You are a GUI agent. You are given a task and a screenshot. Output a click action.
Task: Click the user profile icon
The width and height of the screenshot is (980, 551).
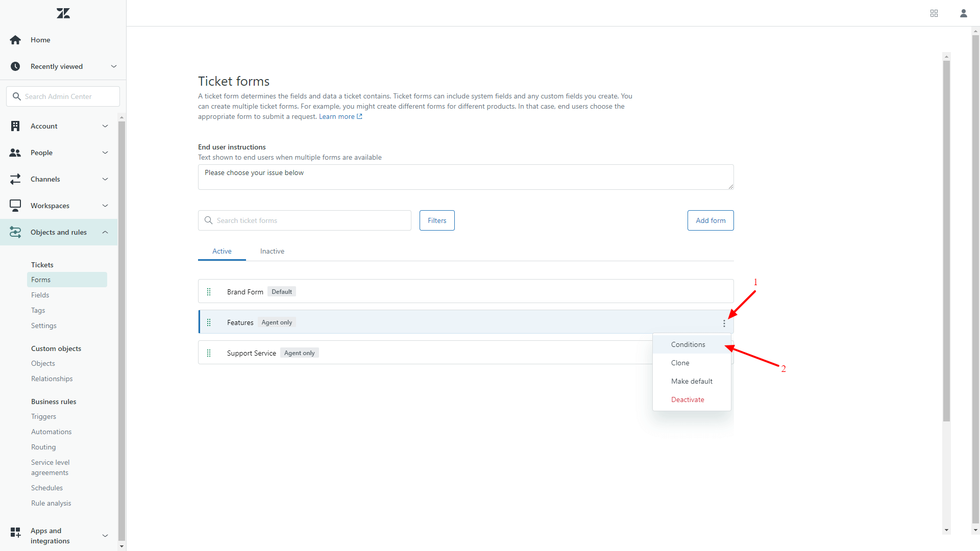pos(964,13)
